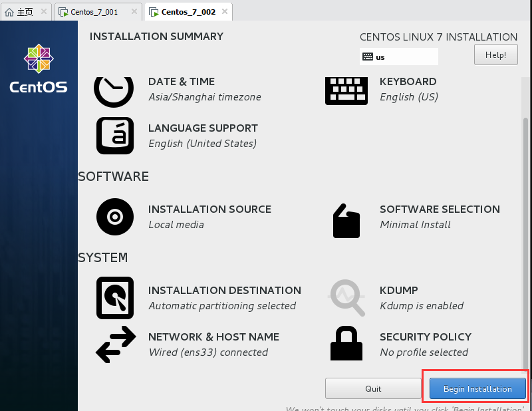The image size is (532, 411).
Task: Switch to the Centos_7_001 tab
Action: pos(94,12)
